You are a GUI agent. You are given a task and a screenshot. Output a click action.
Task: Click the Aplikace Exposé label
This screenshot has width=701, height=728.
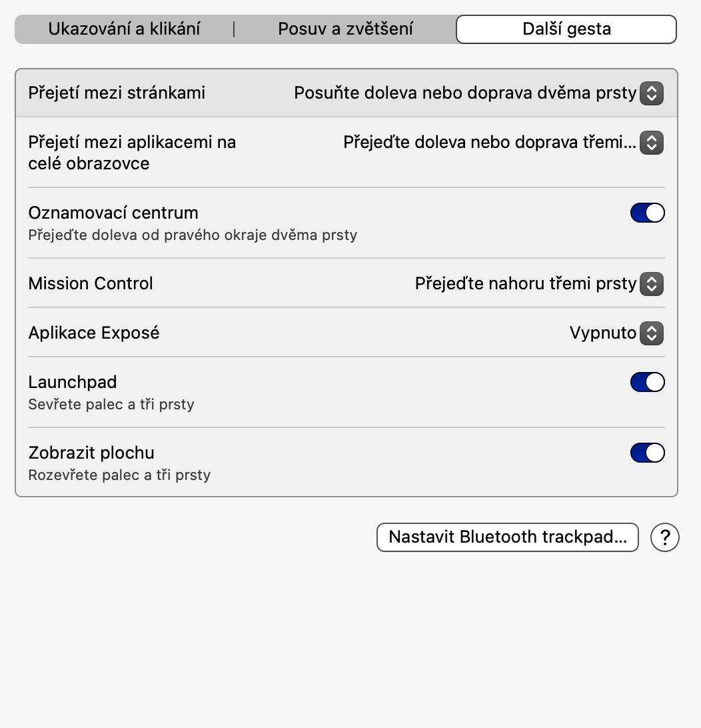coord(94,333)
